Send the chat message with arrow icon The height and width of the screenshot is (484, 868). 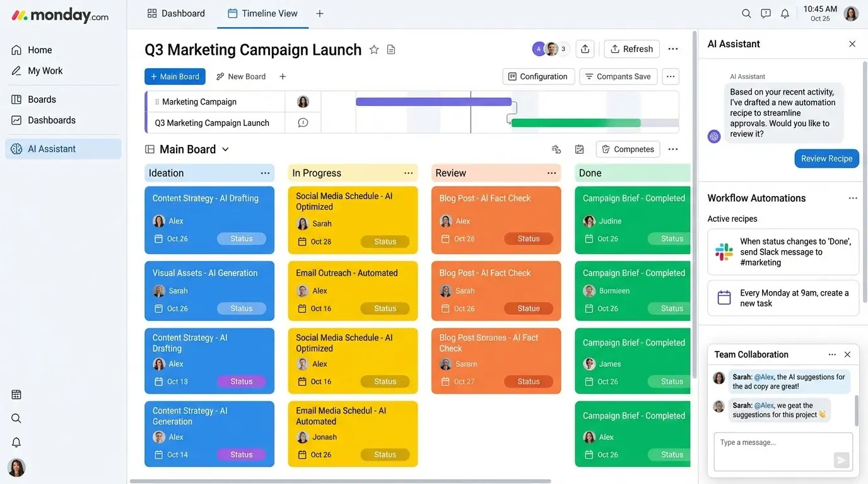[x=841, y=460]
